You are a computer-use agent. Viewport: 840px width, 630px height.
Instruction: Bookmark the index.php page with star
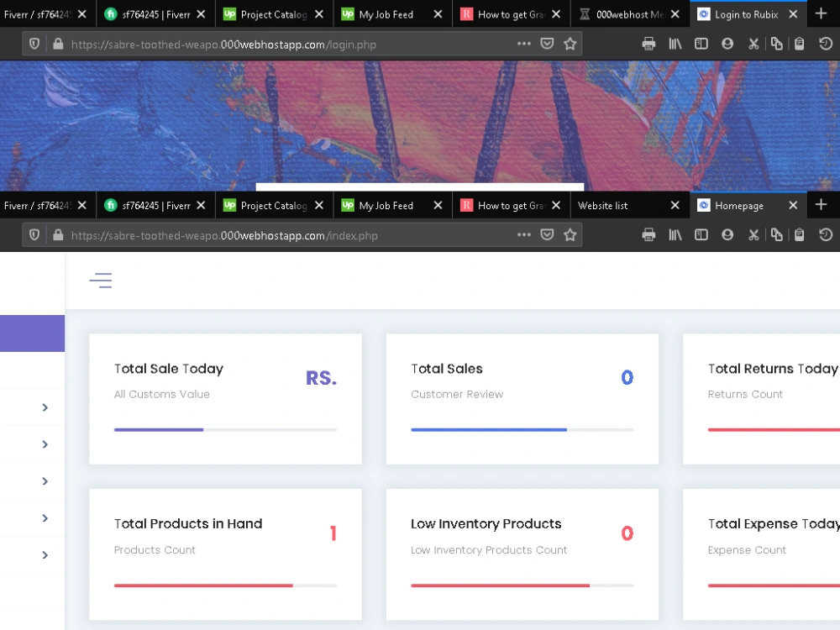[570, 234]
